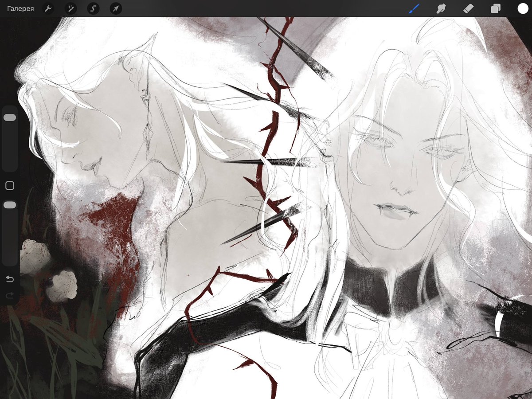Redo with the dimmed sidebar arrow

tap(10, 295)
